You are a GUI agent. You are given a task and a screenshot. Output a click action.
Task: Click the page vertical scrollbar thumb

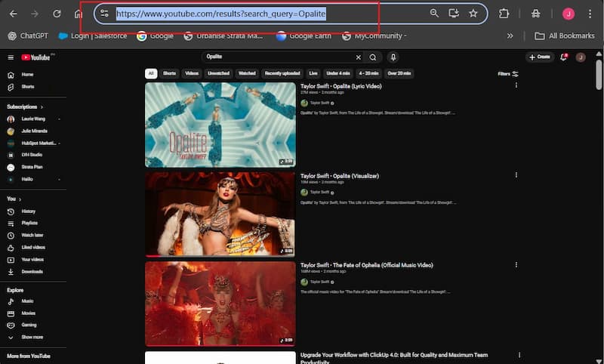pyautogui.click(x=599, y=74)
